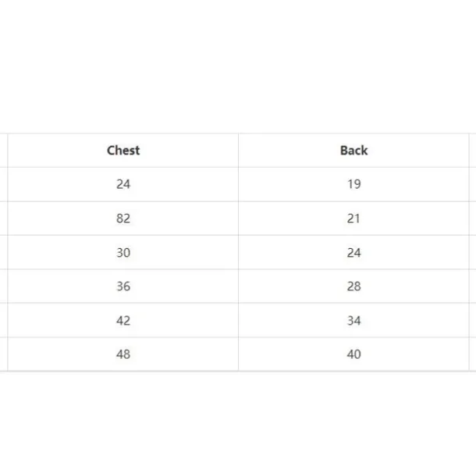Viewport: 476px width, 476px height.
Task: Click the narrow cell right of Back header
Action: tap(472, 151)
